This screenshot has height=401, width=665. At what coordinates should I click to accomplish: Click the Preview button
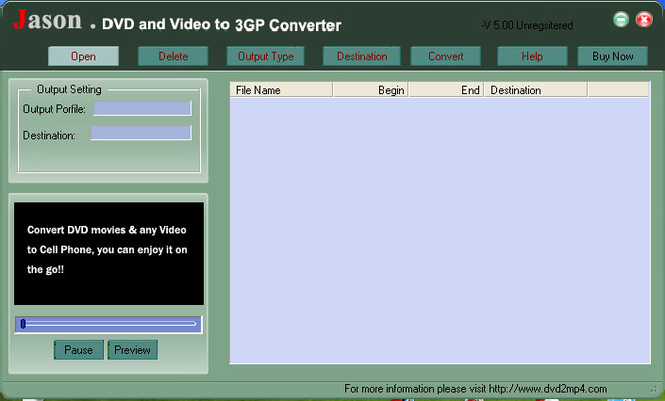pyautogui.click(x=133, y=350)
